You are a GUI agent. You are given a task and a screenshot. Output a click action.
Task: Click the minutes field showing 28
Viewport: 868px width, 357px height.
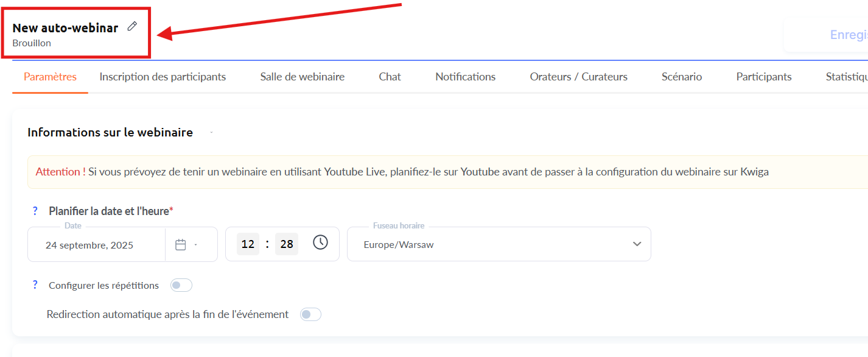(x=287, y=244)
